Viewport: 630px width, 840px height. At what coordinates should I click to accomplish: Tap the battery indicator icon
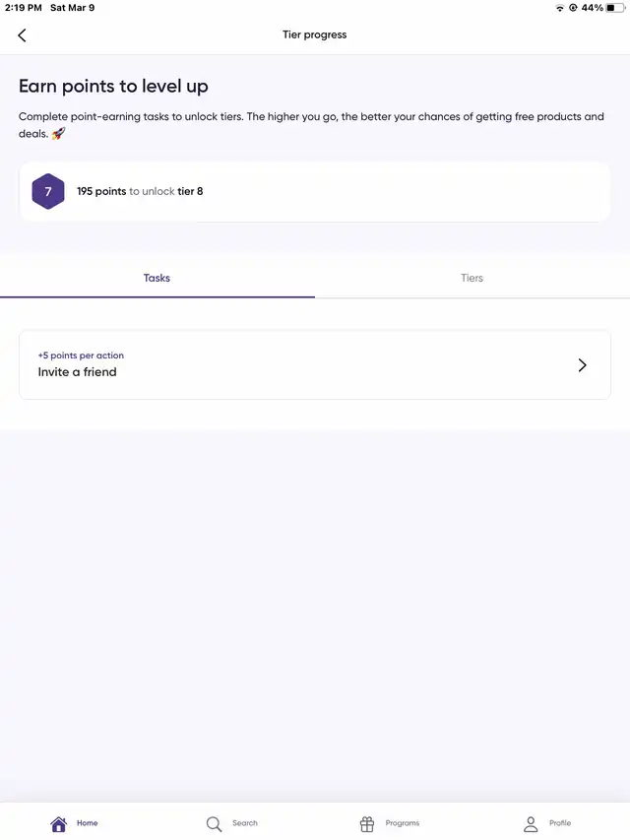pyautogui.click(x=614, y=8)
